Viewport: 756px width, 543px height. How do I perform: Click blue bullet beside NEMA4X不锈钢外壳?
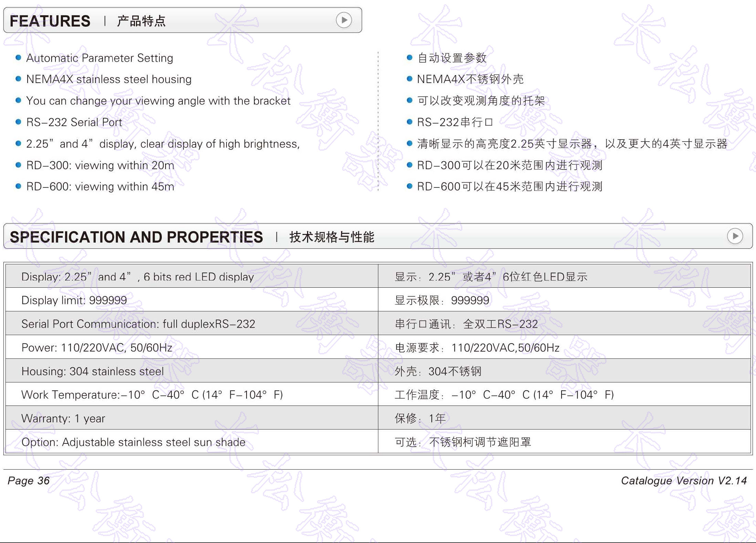pos(409,79)
